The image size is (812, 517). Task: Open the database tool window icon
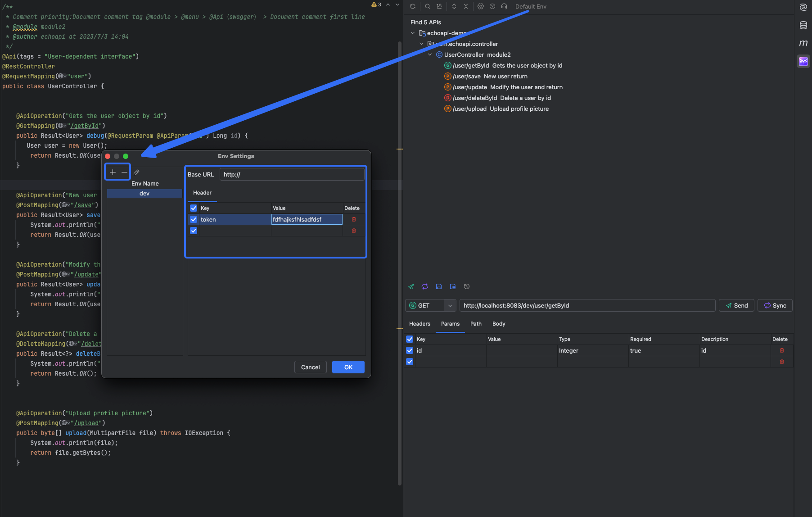[803, 25]
